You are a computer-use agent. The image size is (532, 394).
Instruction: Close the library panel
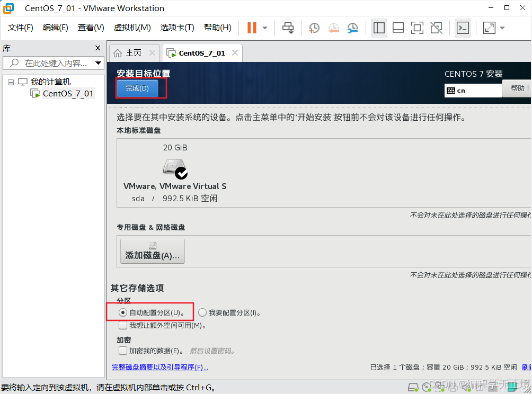[x=97, y=48]
